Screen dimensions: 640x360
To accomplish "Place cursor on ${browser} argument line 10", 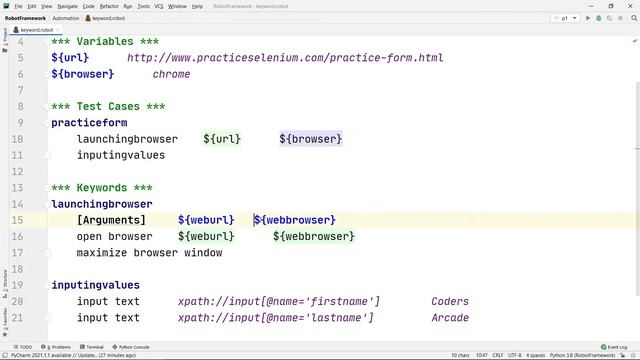I will [x=311, y=139].
